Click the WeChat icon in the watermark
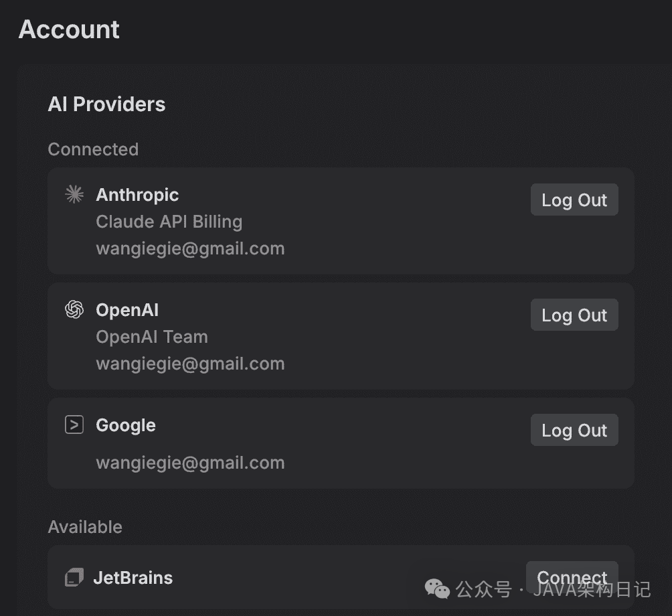The image size is (672, 616). [x=436, y=589]
